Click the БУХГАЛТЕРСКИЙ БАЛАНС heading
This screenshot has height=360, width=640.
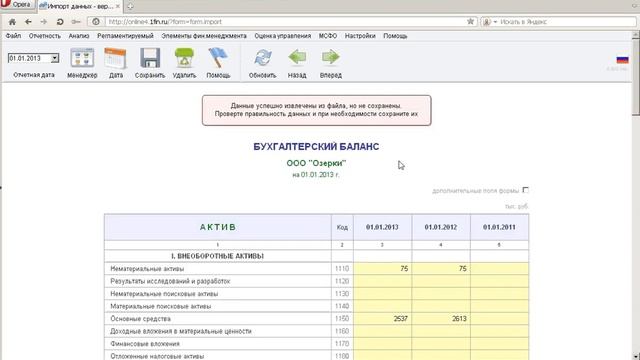[316, 147]
